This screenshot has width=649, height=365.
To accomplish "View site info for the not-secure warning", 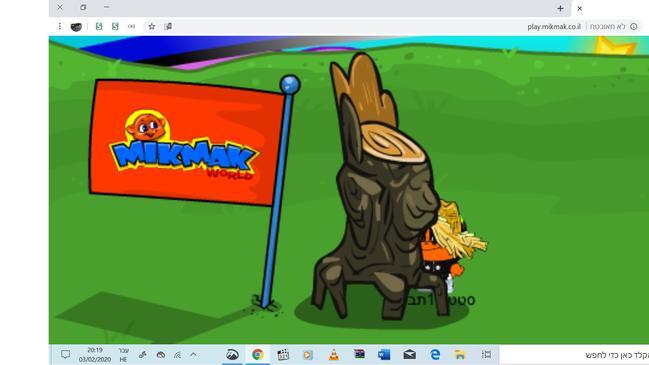I will click(634, 26).
